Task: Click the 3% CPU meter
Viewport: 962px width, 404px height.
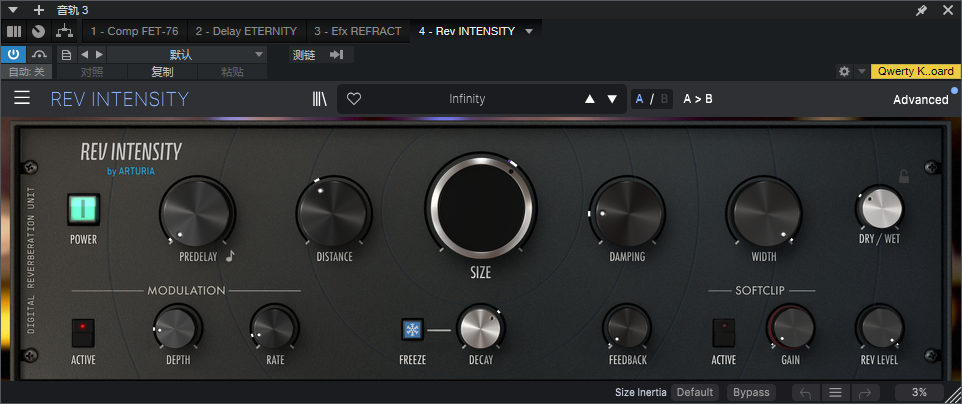Action: pos(919,392)
